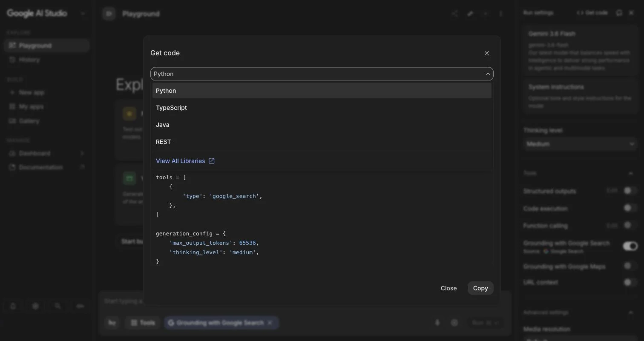Click the key icon at the sidebar bottom

tap(80, 306)
